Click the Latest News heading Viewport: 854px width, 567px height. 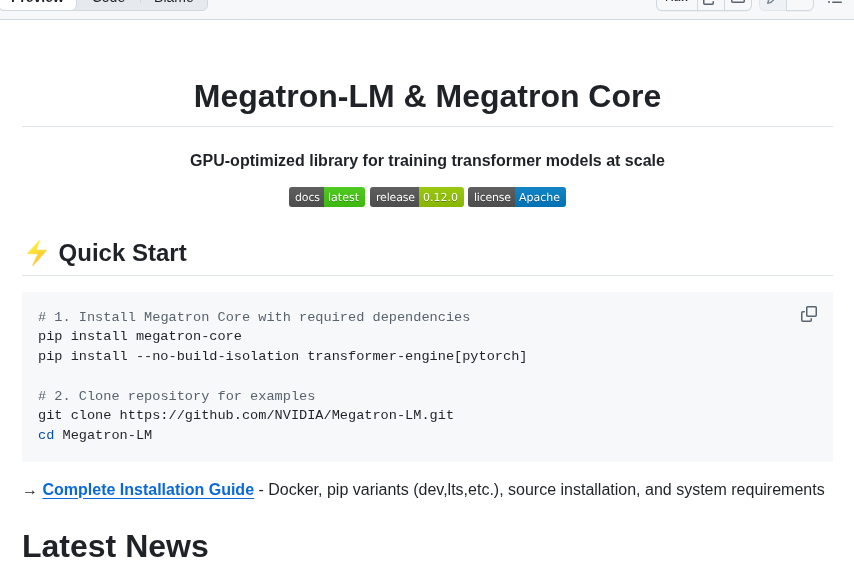[x=115, y=546]
